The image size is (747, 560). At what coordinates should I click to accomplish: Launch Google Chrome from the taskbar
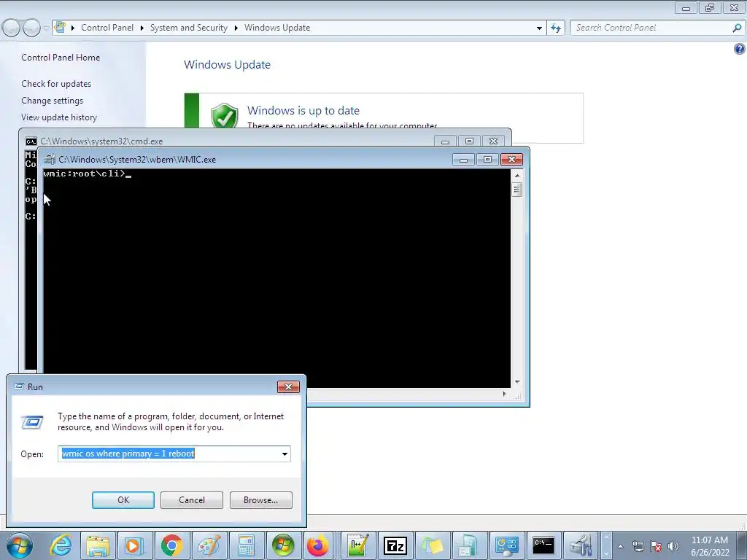point(171,545)
